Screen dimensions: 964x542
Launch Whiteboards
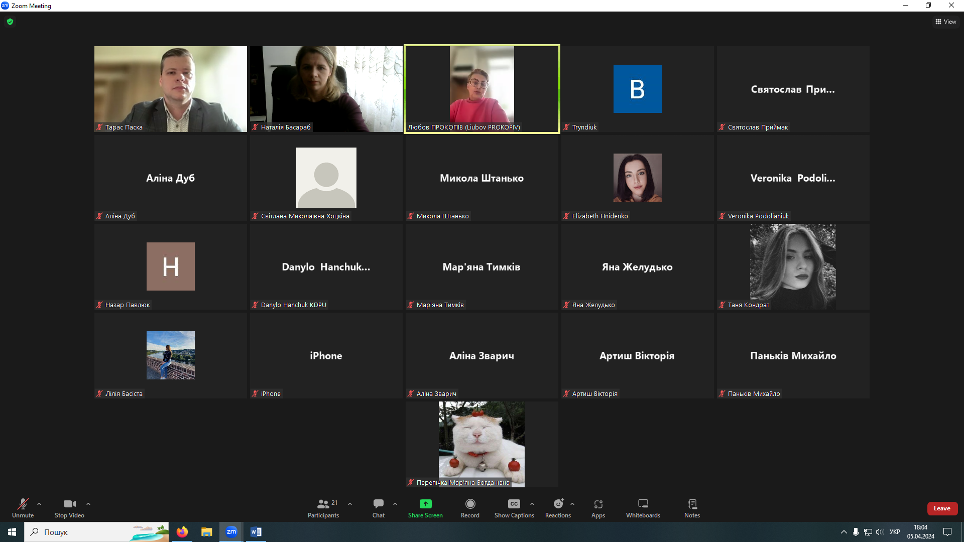(643, 505)
